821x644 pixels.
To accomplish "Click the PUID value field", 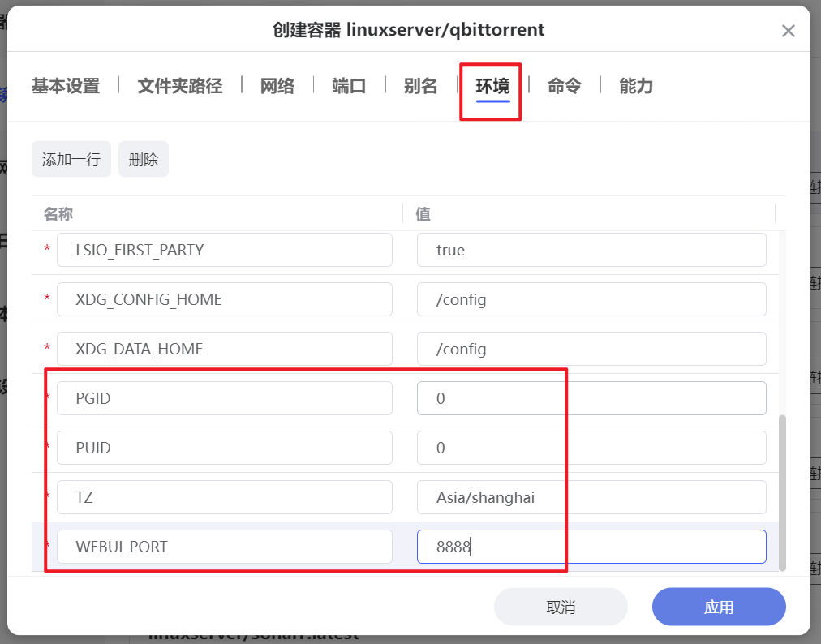I will [591, 448].
